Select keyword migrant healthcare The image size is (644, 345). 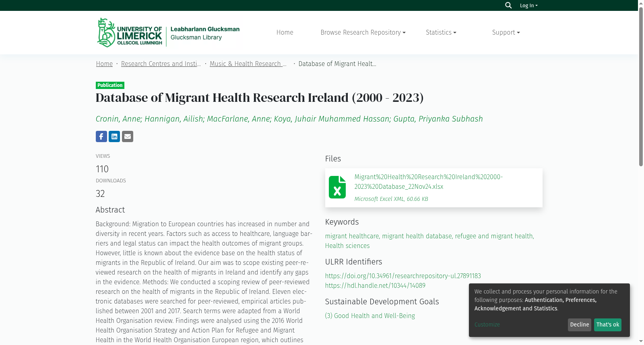(352, 236)
